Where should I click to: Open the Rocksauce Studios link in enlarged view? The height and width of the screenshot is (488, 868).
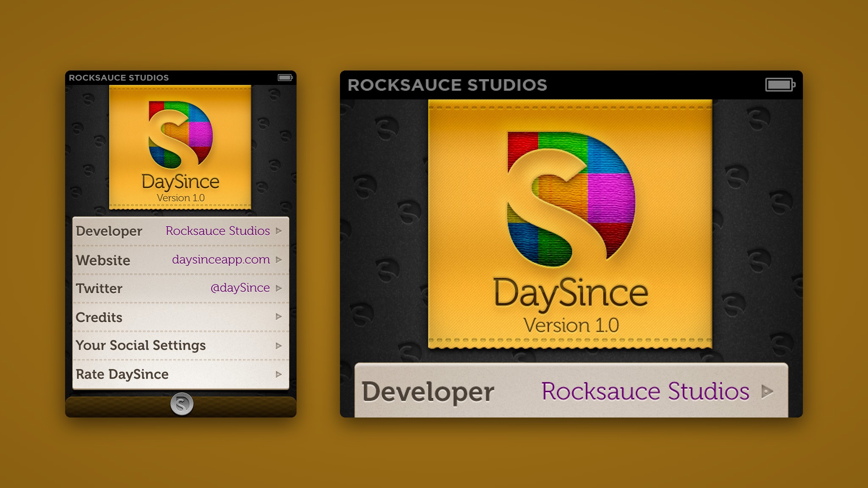[x=645, y=391]
